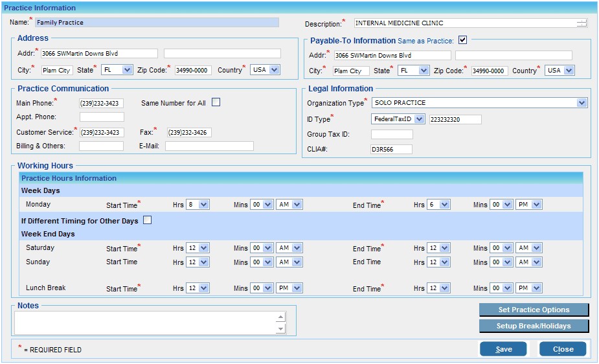Screen dimensions: 599x364
Task: Open Saturday start time AM dropdown
Action: tap(297, 248)
